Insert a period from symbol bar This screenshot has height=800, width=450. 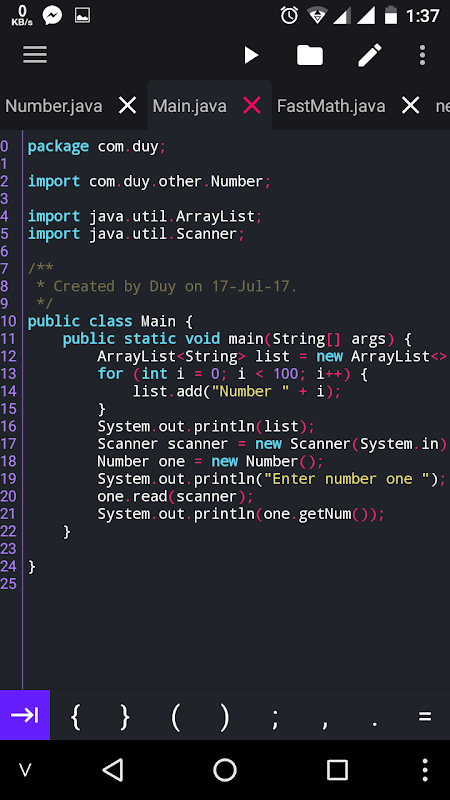375,722
